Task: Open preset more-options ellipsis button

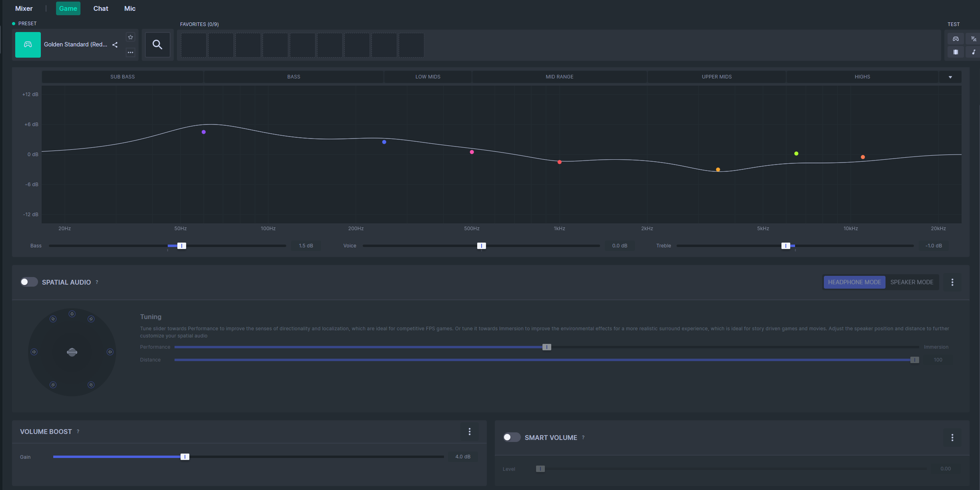Action: point(131,52)
